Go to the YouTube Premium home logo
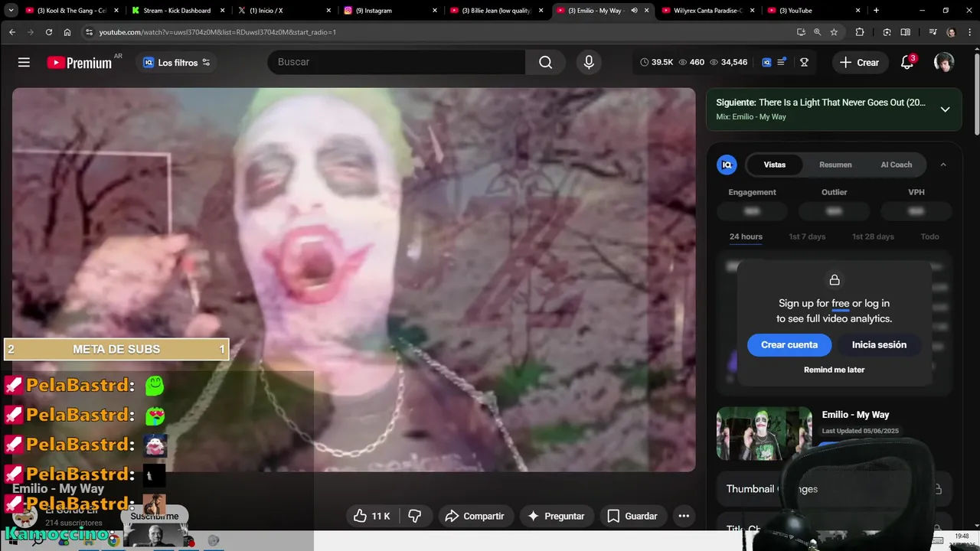Image resolution: width=980 pixels, height=551 pixels. coord(80,63)
